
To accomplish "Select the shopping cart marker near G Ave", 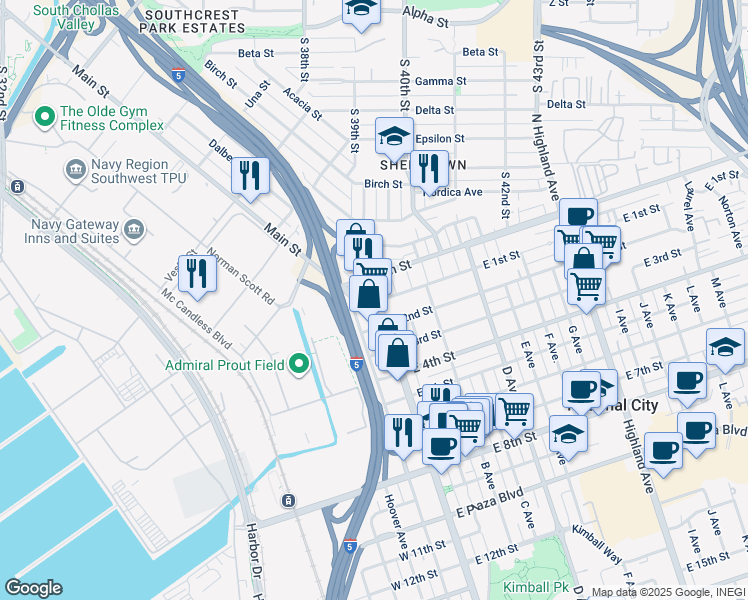I will (x=586, y=289).
